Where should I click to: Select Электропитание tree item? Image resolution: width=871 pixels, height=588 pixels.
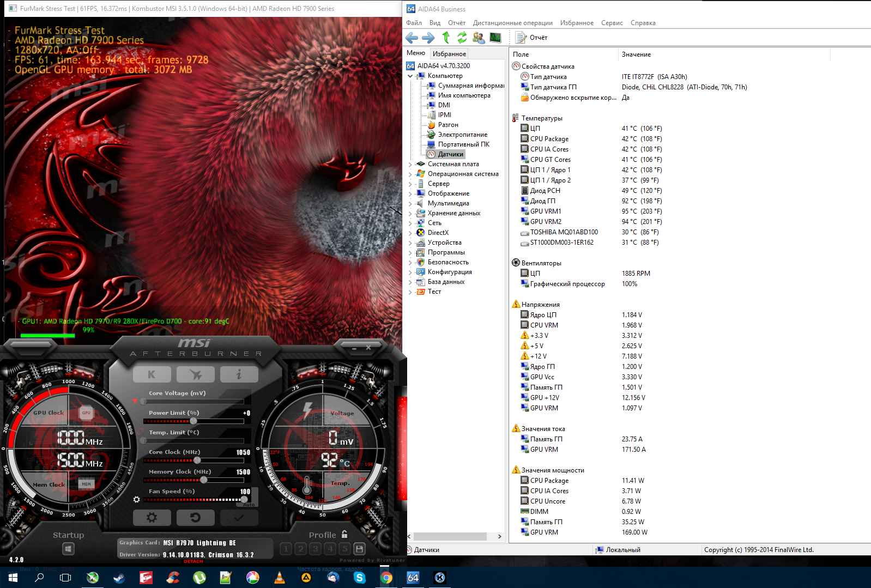458,135
